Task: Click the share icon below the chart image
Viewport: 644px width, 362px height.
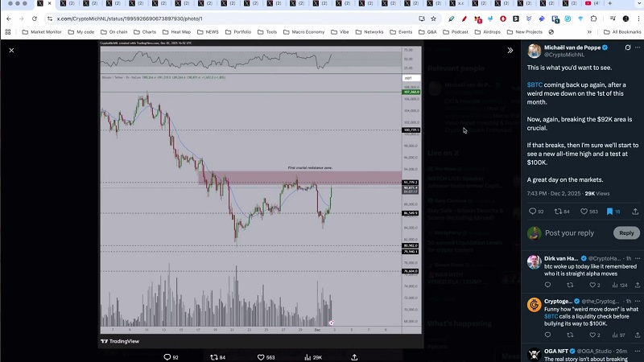Action: click(355, 356)
